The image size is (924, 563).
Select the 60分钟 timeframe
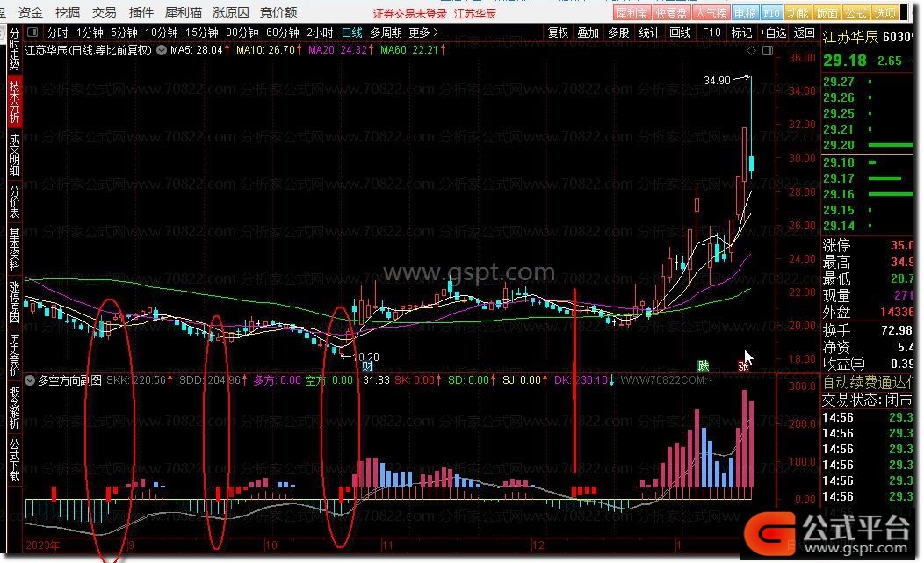coord(283,32)
